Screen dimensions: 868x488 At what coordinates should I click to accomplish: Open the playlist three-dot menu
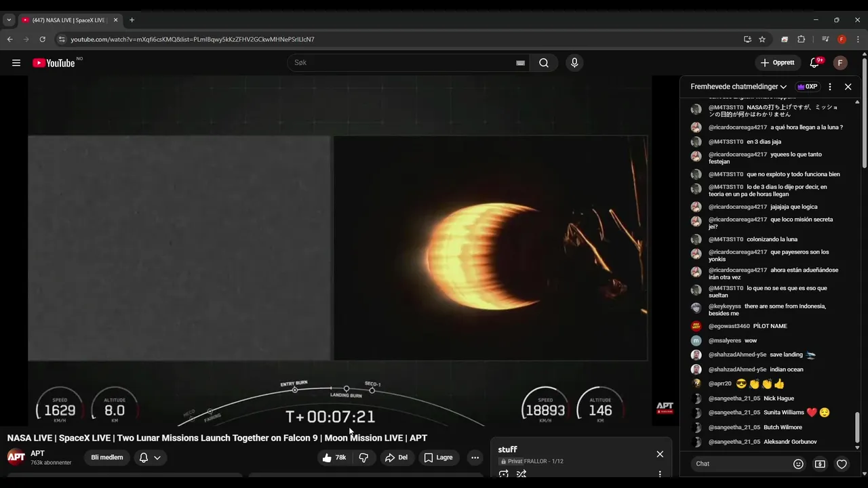pyautogui.click(x=660, y=474)
